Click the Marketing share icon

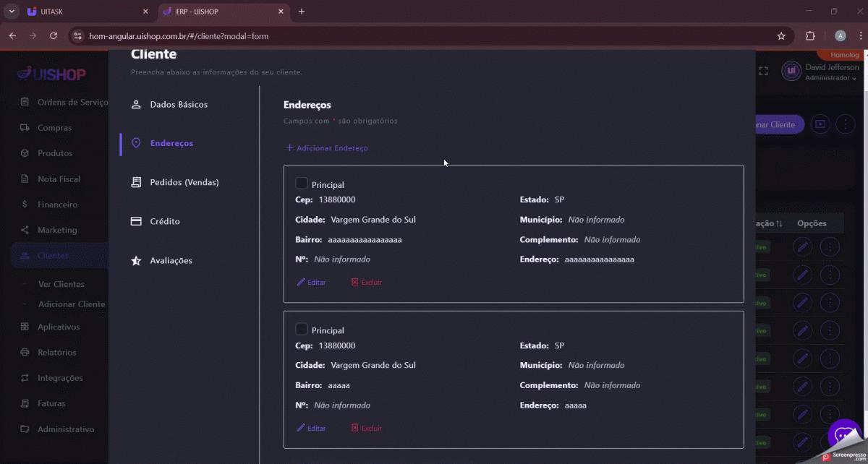tap(25, 230)
